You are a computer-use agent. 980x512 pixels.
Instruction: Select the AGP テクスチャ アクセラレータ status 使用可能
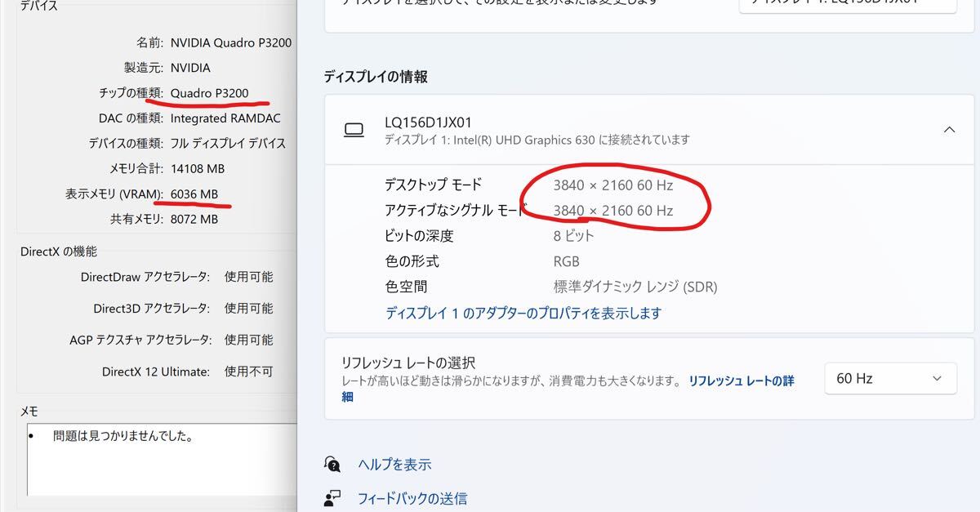click(x=249, y=340)
